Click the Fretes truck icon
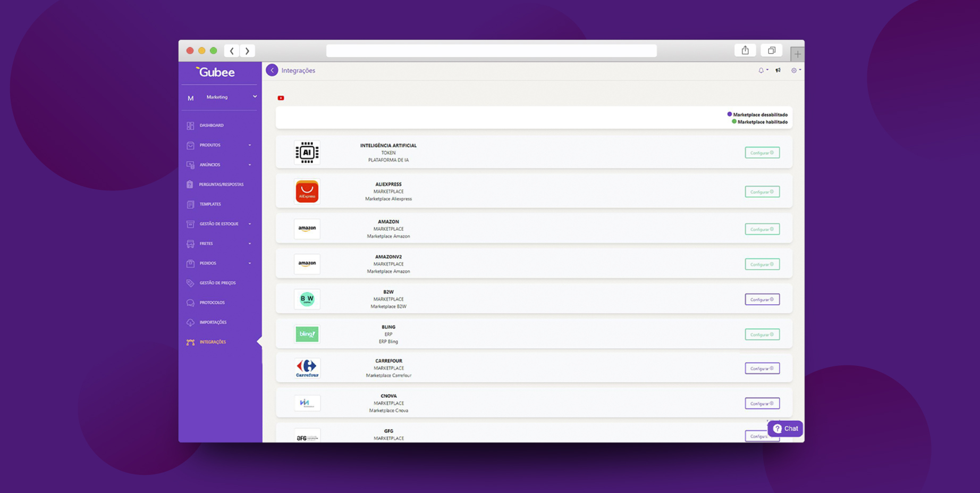The width and height of the screenshot is (980, 493). (190, 244)
